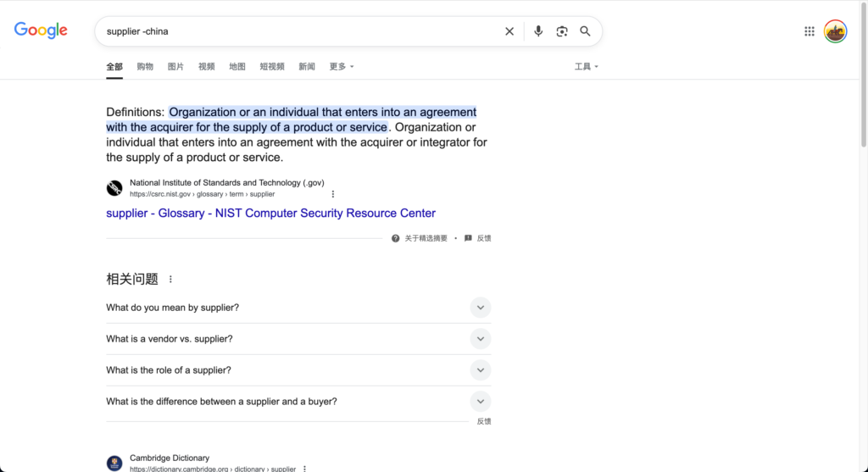The width and height of the screenshot is (868, 472).
Task: Click the National Institute of Standards and Technology name
Action: [227, 182]
